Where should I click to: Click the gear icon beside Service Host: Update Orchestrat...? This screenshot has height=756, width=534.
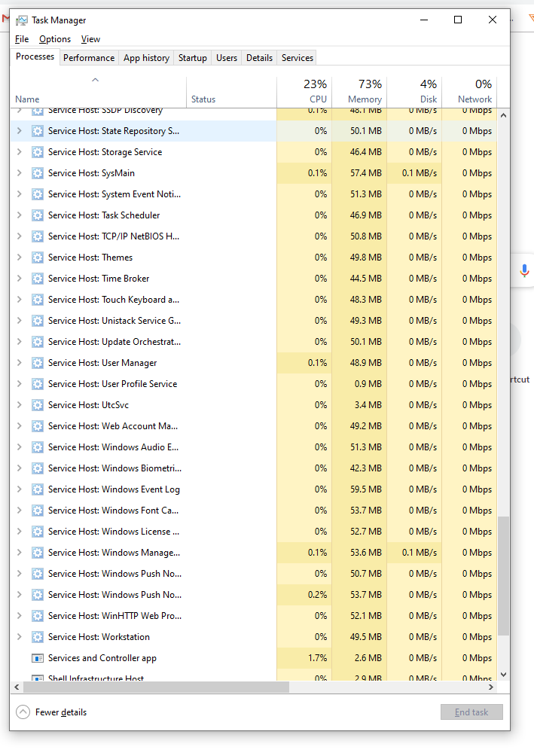click(x=38, y=342)
